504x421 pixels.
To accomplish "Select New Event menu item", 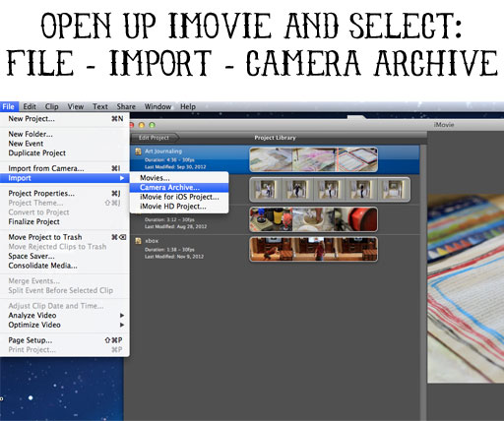I will tap(65, 144).
